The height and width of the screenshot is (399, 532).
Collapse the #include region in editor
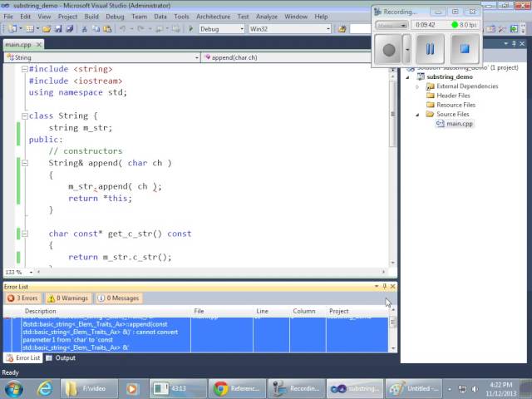coord(24,69)
